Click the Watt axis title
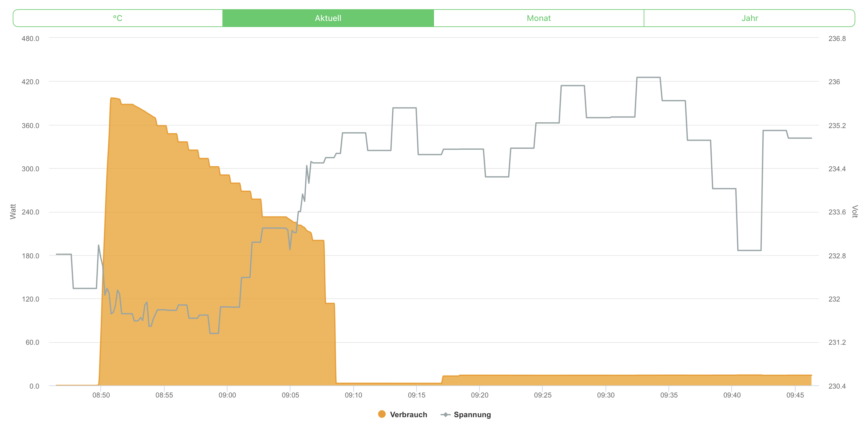 13,212
